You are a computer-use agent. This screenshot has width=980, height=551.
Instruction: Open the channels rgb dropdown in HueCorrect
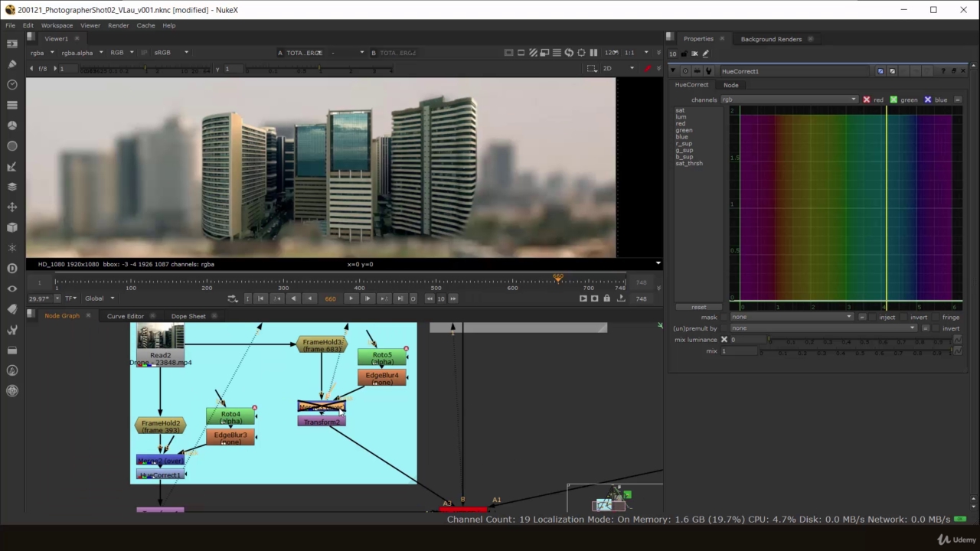coord(789,99)
